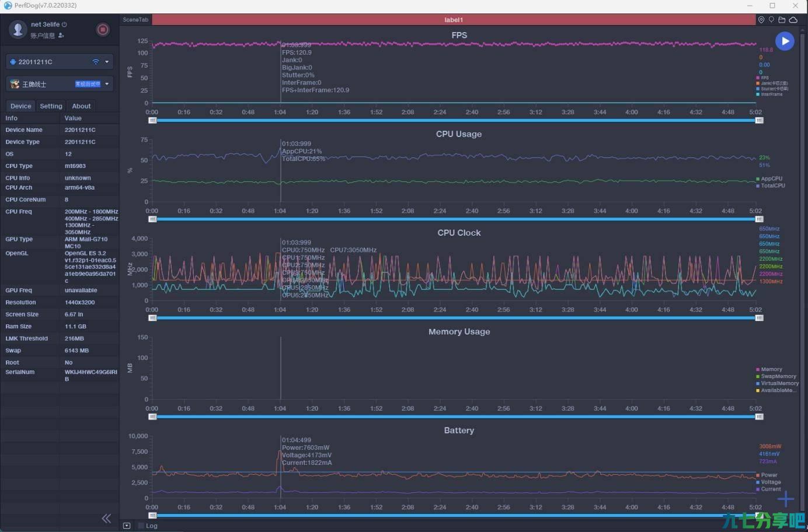Toggle Memory series in Memory legend
This screenshot has width=808, height=532.
click(769, 369)
